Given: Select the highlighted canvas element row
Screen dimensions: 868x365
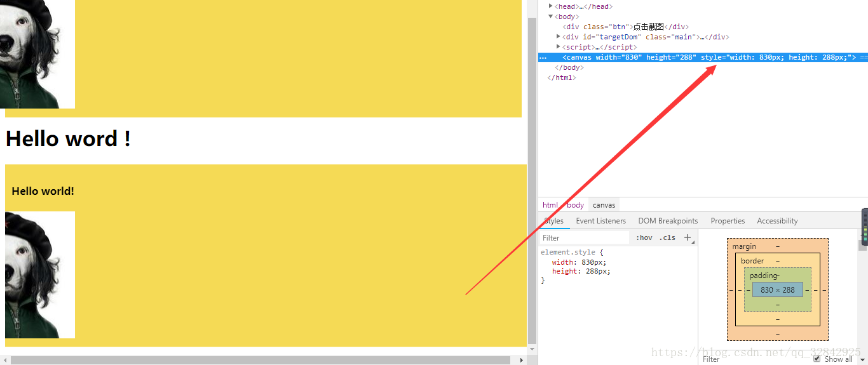Looking at the screenshot, I should [703, 57].
